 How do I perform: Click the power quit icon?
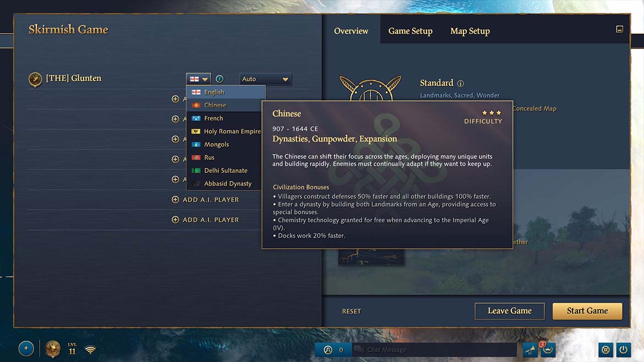623,350
